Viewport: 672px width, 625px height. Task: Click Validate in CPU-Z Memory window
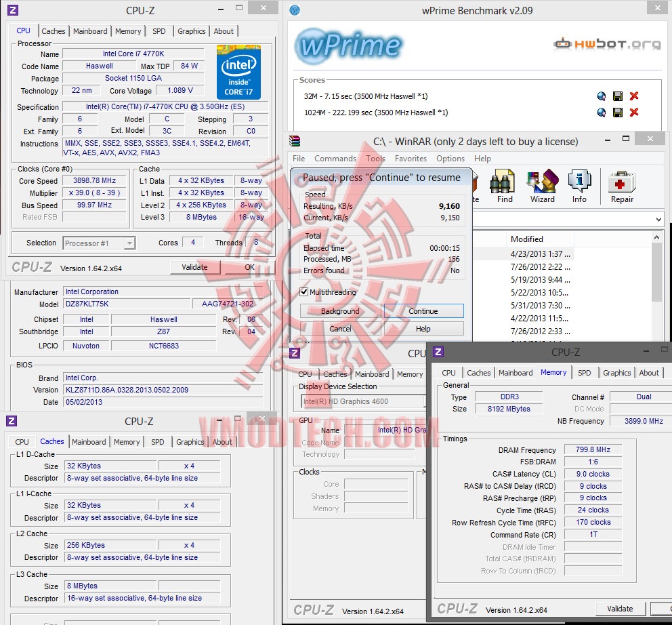620,609
